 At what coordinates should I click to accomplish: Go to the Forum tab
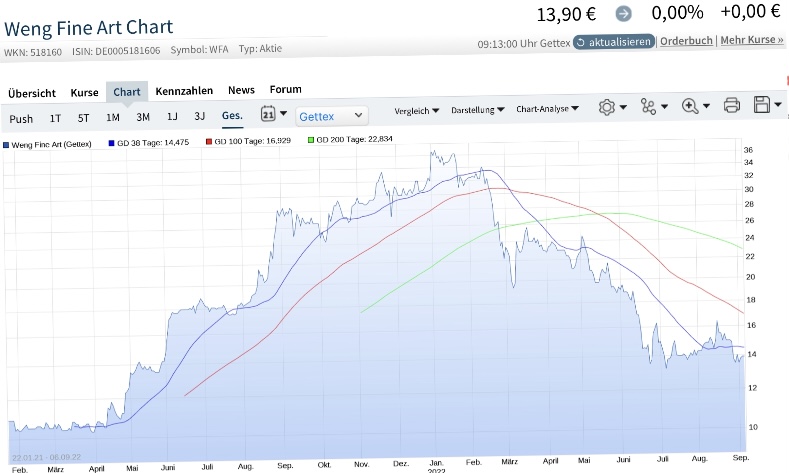click(x=285, y=90)
